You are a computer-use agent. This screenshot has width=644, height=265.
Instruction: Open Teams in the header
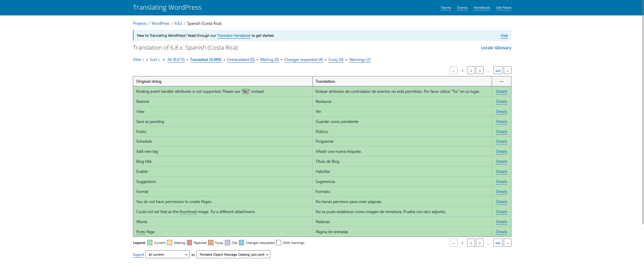(446, 8)
